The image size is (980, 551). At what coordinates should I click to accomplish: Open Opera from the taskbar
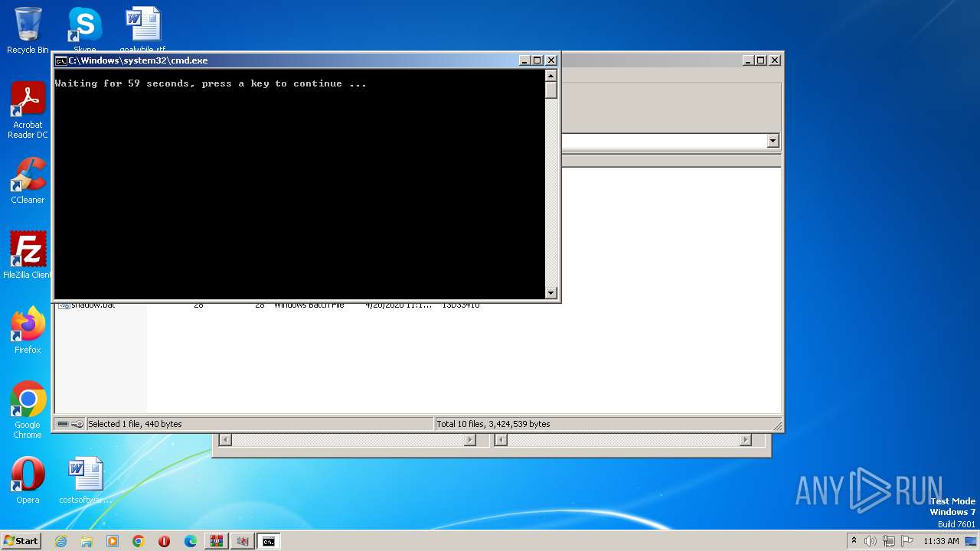[x=165, y=541]
